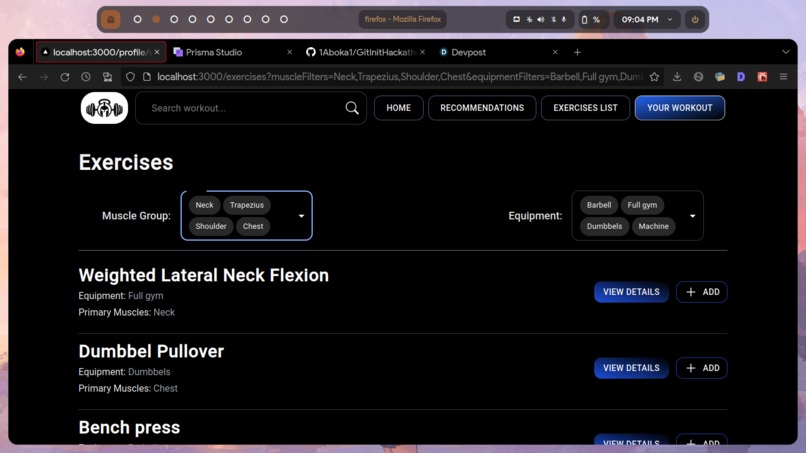Switch to the Prisma Studio tab
Screen dimensions: 806x453
pyautogui.click(x=233, y=52)
